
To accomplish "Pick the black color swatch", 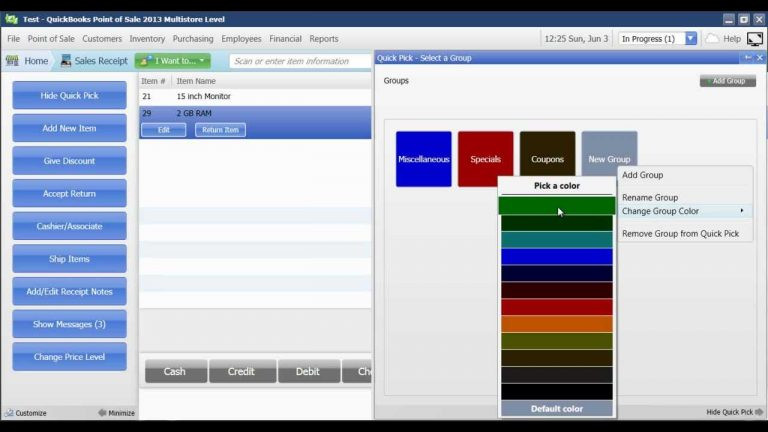I will pos(557,392).
